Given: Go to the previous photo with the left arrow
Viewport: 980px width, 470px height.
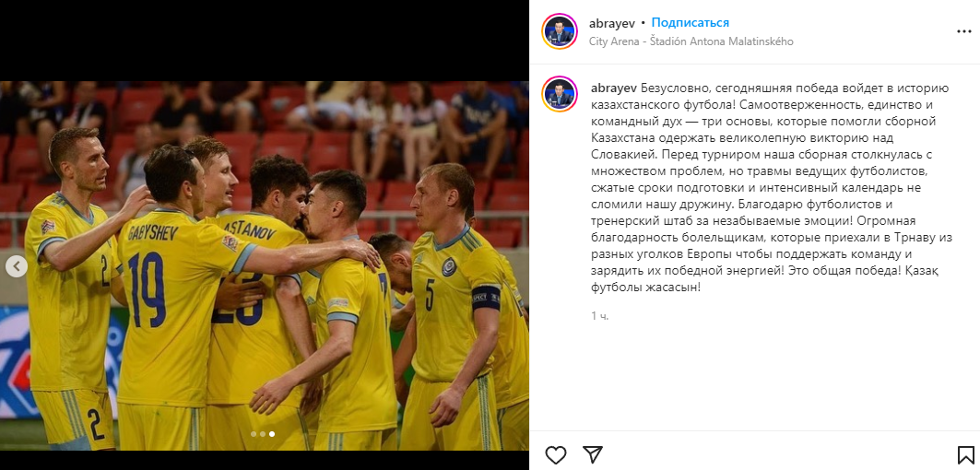Looking at the screenshot, I should coord(17,266).
